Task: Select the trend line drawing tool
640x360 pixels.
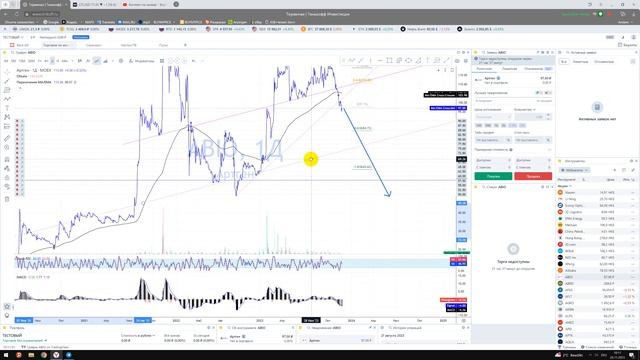Action: [7, 81]
